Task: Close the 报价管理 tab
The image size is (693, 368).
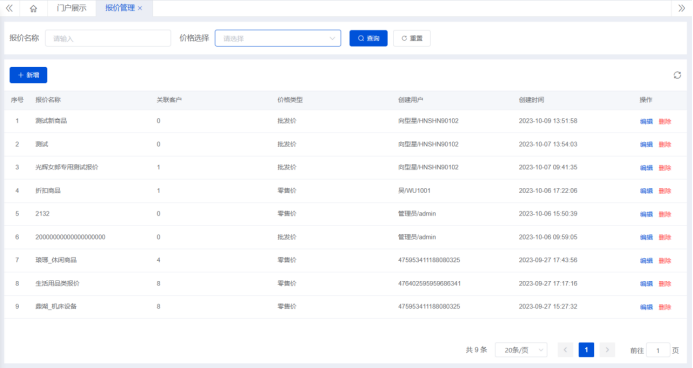Action: (140, 8)
